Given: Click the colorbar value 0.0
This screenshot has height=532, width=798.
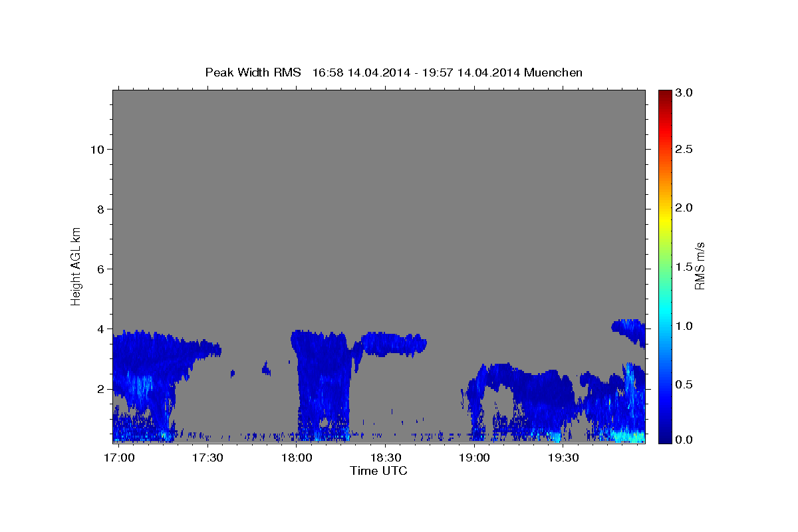Looking at the screenshot, I should 684,440.
